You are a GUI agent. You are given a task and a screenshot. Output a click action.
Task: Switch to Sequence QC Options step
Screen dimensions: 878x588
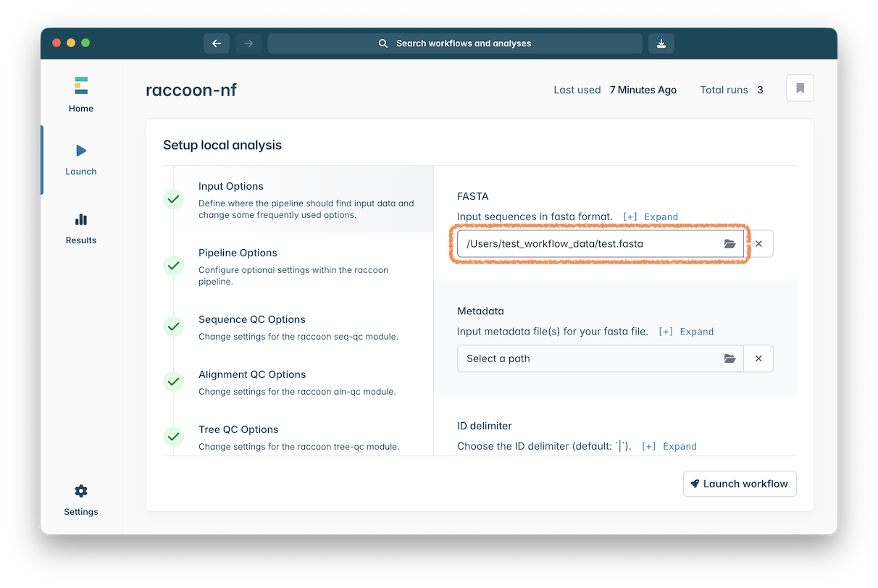point(251,319)
